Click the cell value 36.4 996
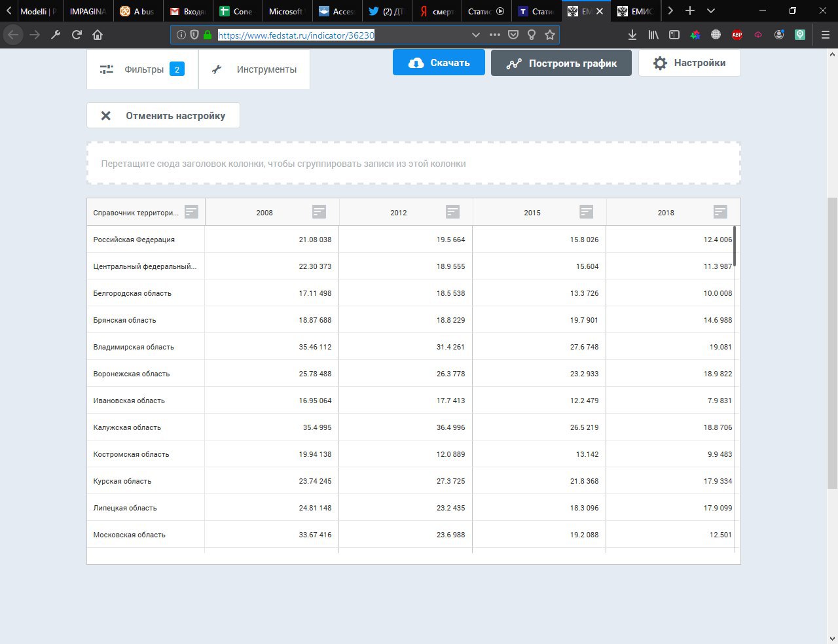This screenshot has width=838, height=644. (450, 427)
